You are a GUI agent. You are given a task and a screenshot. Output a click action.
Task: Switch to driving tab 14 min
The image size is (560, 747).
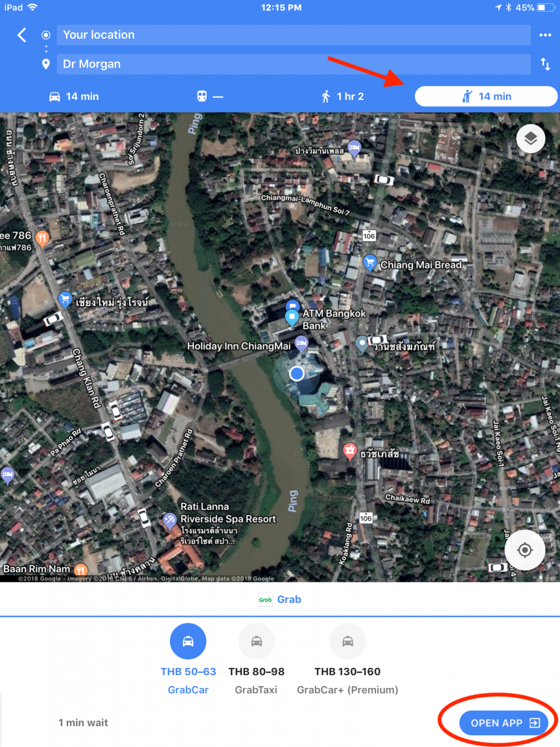(74, 96)
